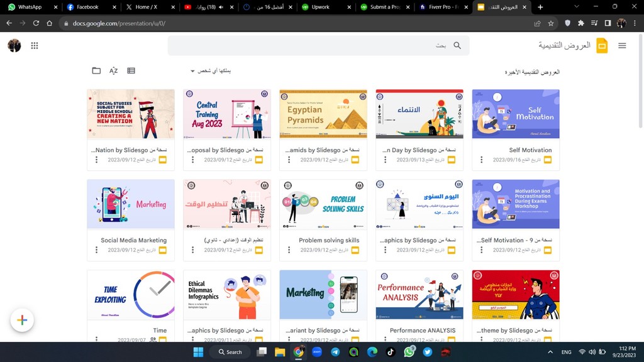Image resolution: width=644 pixels, height=362 pixels.
Task: Go back to previous page
Action: click(9, 23)
